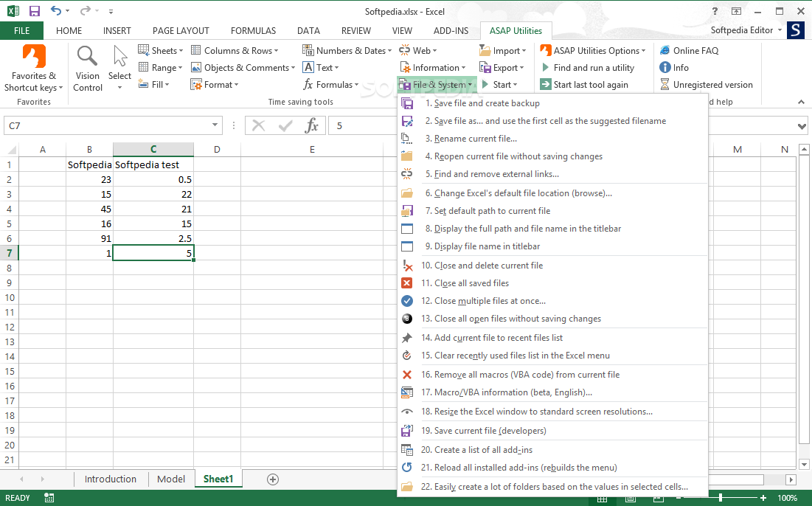Image resolution: width=812 pixels, height=506 pixels.
Task: Add a new sheet with plus button
Action: pyautogui.click(x=273, y=479)
